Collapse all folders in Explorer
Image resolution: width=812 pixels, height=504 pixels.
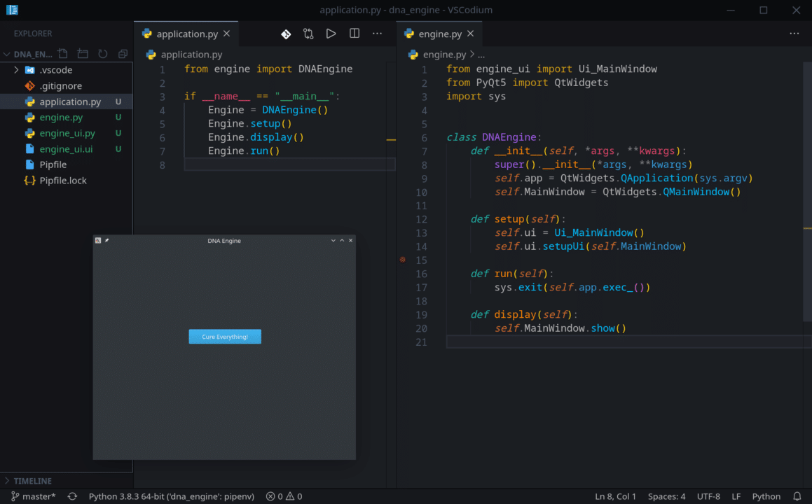[122, 53]
